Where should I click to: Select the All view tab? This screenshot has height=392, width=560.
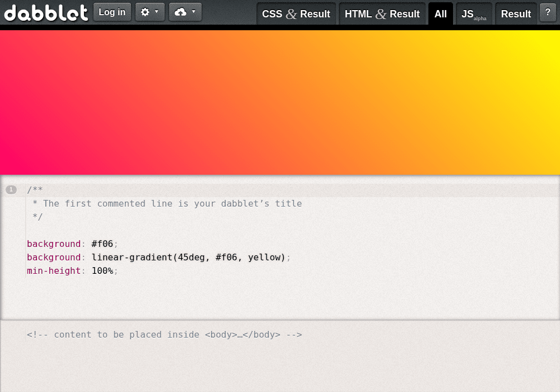pos(440,14)
